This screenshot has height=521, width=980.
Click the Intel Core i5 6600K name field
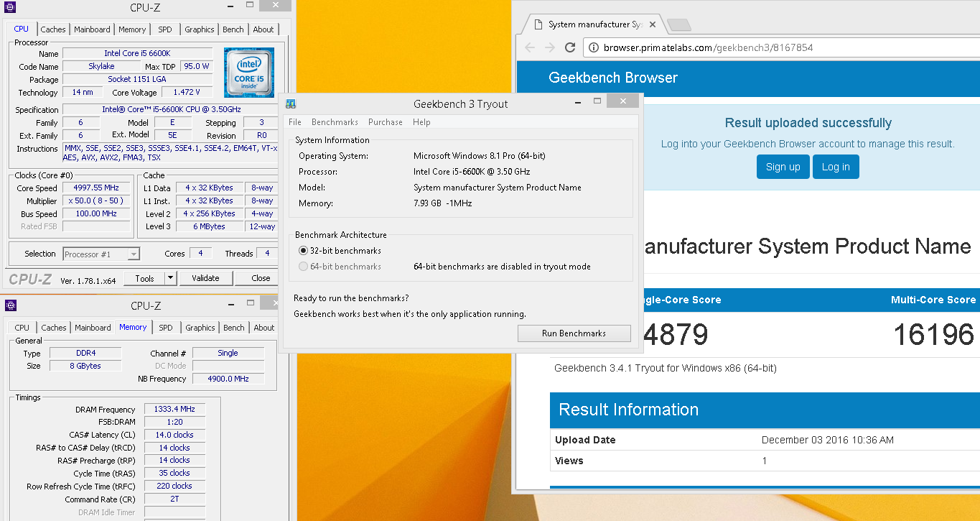click(x=137, y=54)
